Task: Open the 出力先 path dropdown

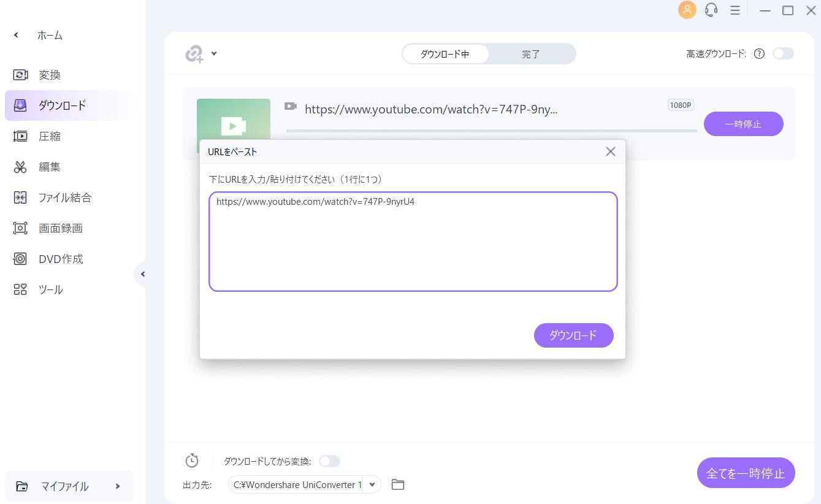Action: (372, 484)
